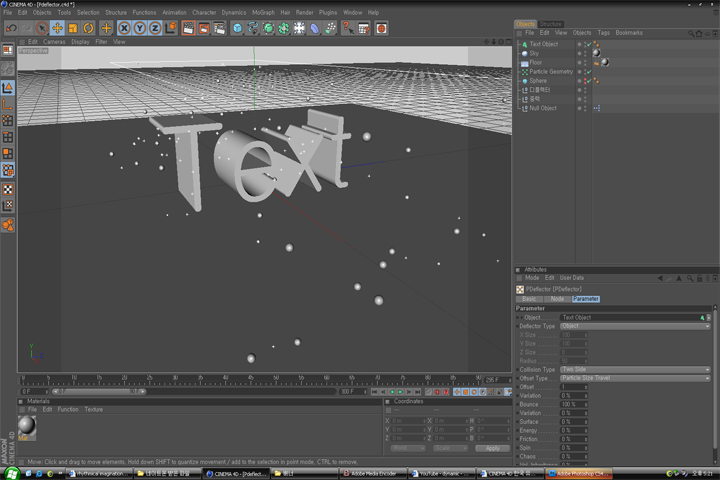Open the Offset Type dropdown
Image resolution: width=720 pixels, height=480 pixels.
pos(635,378)
